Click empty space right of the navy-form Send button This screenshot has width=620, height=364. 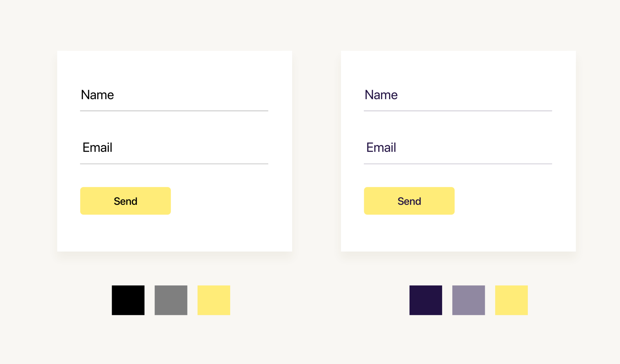[511, 201]
